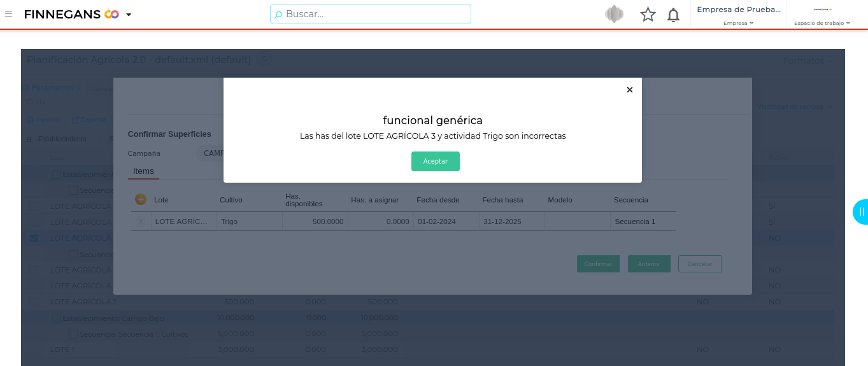Close the 'funcional genérica' error dialog with X
This screenshot has width=868, height=366.
[x=630, y=90]
